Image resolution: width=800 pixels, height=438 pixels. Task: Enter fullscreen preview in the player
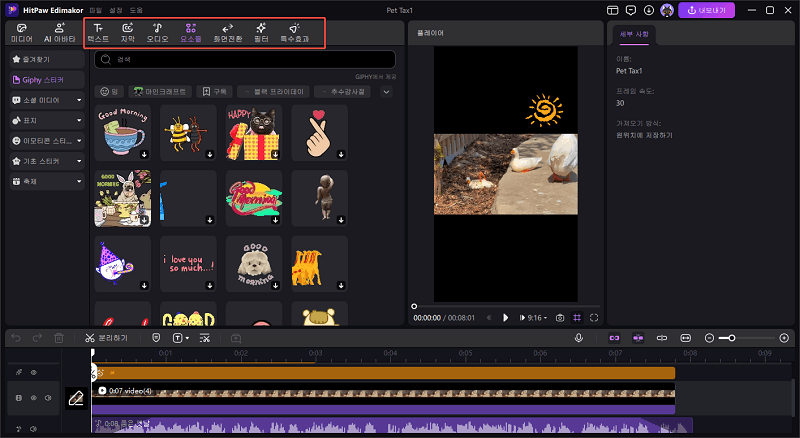click(594, 317)
